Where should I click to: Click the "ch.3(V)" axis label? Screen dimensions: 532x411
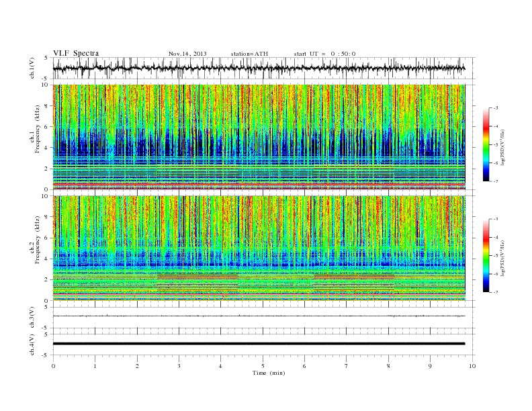point(32,318)
